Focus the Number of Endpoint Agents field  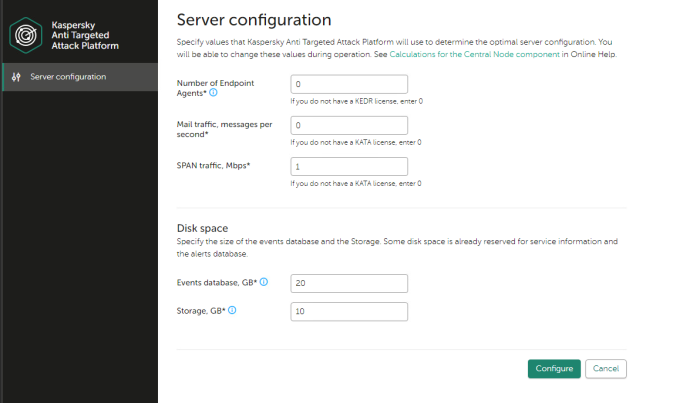coord(349,84)
